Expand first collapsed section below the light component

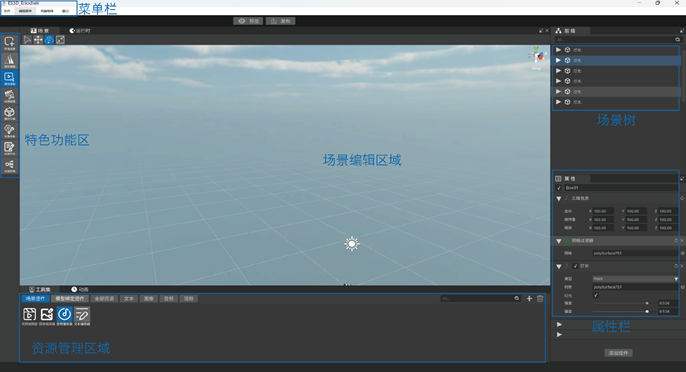pyautogui.click(x=559, y=324)
